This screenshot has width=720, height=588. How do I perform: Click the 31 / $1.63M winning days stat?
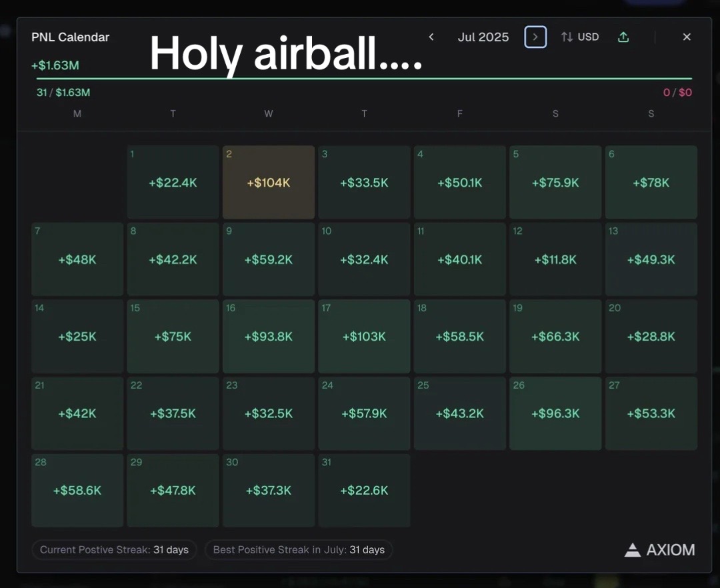click(63, 92)
